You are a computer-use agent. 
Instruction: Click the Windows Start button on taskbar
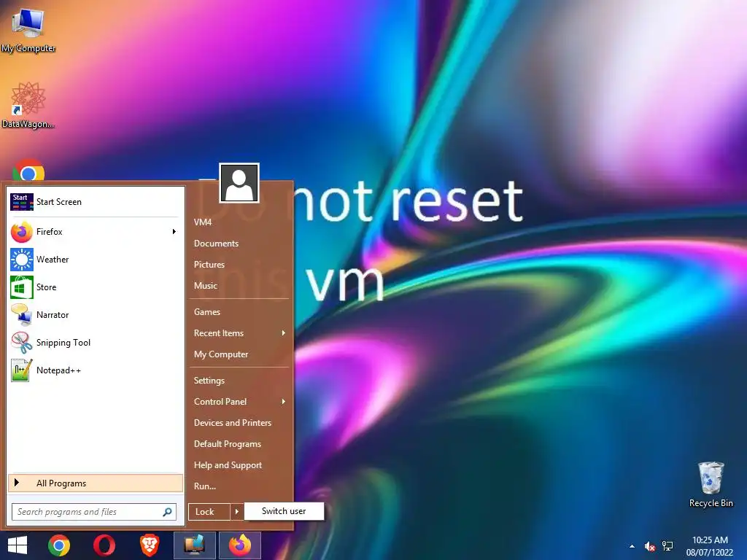click(x=18, y=545)
